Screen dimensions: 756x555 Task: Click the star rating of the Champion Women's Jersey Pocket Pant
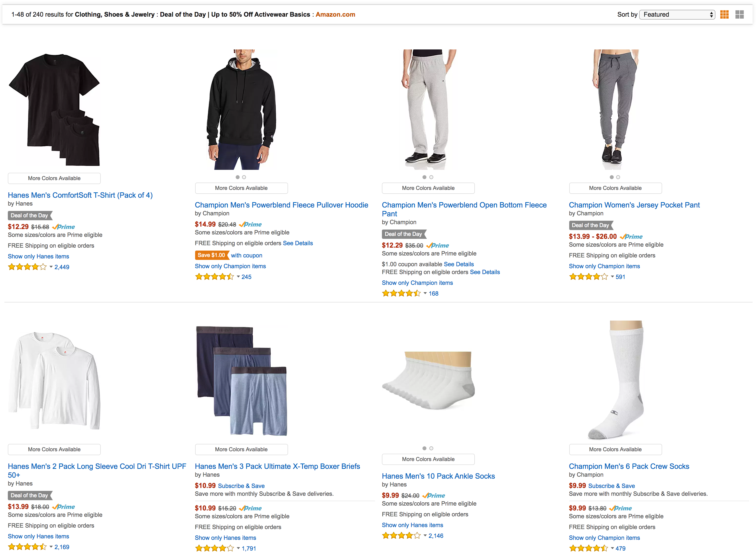click(588, 277)
